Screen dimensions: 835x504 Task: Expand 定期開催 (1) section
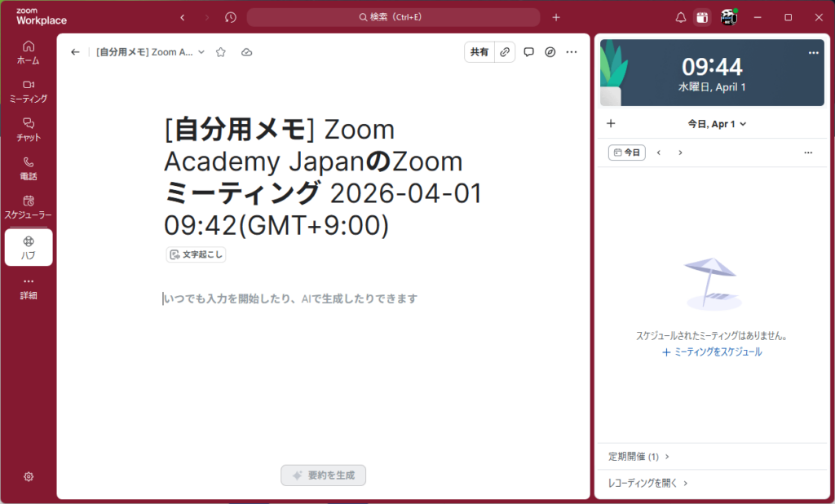pos(638,457)
